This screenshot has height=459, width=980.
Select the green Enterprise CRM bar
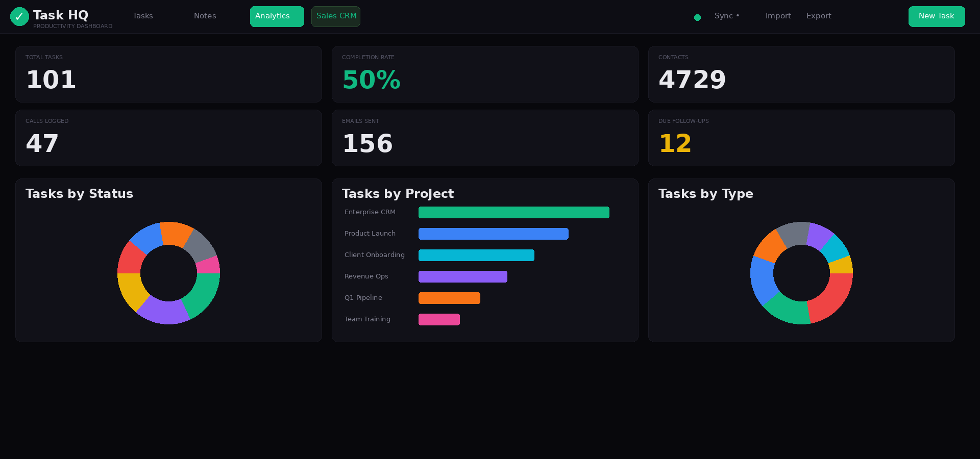coord(513,212)
